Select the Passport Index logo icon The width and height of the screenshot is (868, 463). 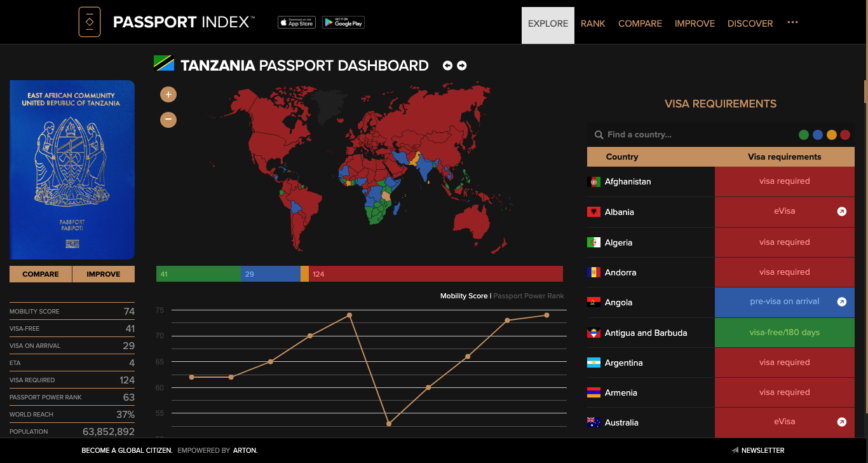point(90,22)
